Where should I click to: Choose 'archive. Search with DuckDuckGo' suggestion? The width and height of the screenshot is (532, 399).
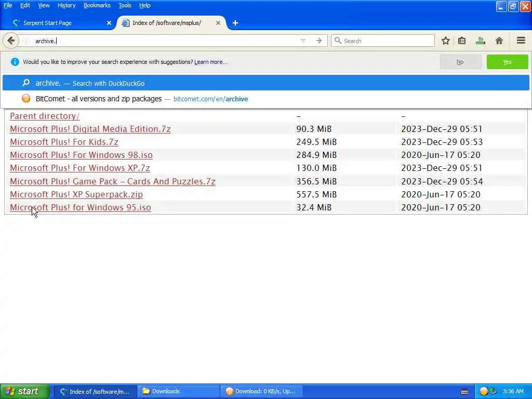point(265,83)
